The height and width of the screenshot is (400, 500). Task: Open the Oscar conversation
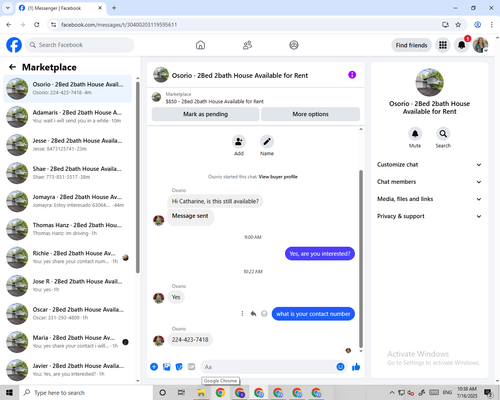point(67,314)
